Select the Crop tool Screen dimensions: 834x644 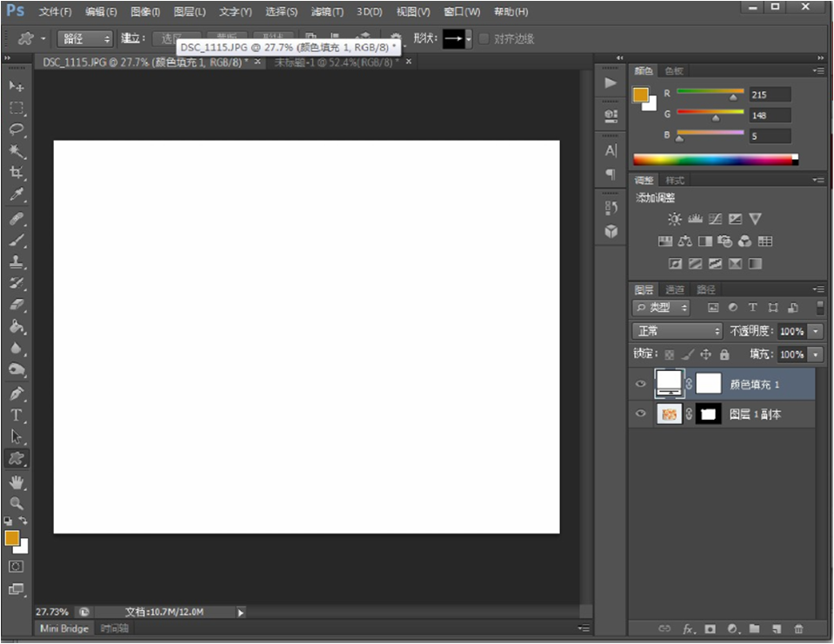17,173
